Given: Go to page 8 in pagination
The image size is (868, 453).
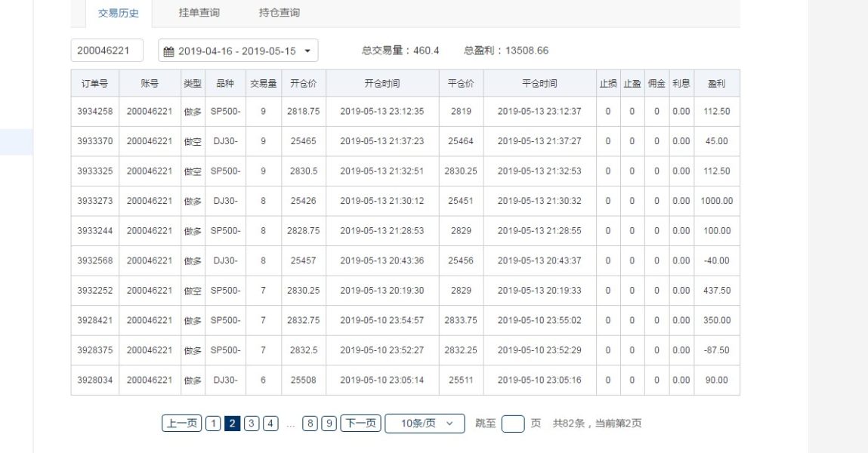Looking at the screenshot, I should (x=310, y=424).
